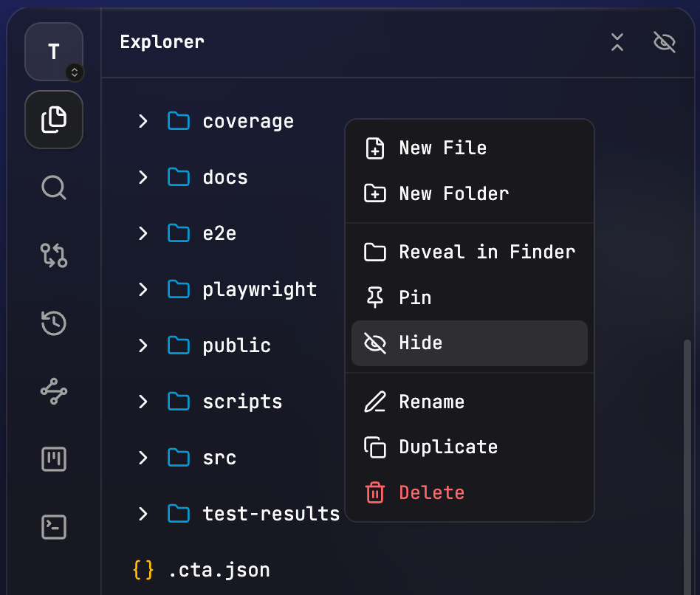
Task: Select Pin in the context menu
Action: pos(470,297)
